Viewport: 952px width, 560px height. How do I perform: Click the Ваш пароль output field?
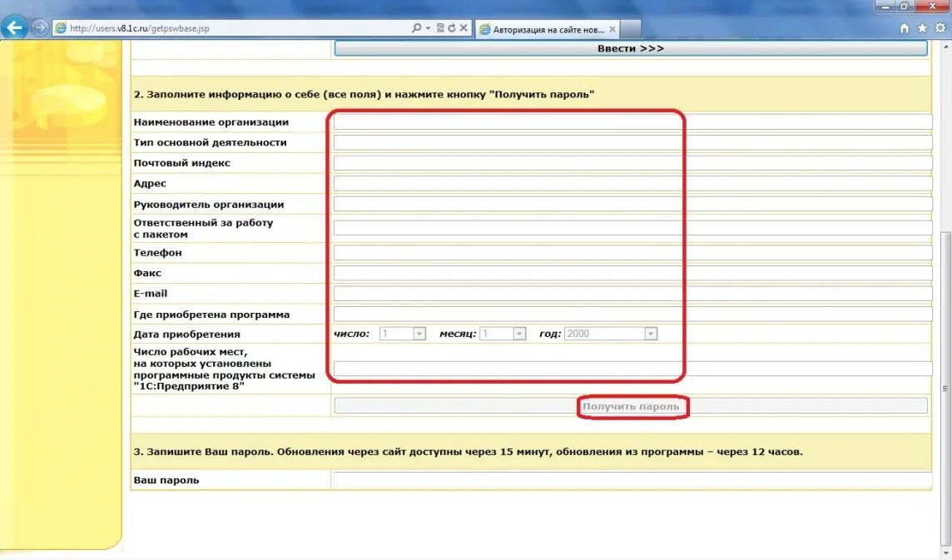[x=632, y=480]
